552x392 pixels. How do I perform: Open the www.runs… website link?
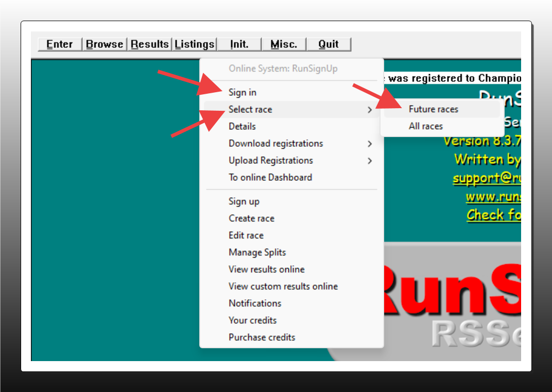point(494,197)
